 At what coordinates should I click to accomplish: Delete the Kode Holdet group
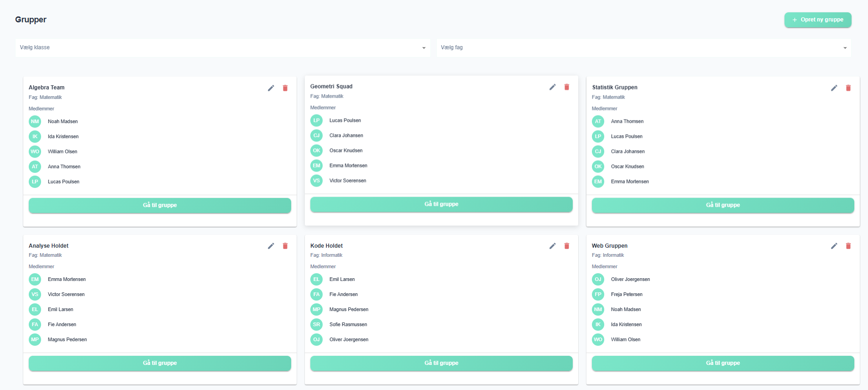(567, 246)
